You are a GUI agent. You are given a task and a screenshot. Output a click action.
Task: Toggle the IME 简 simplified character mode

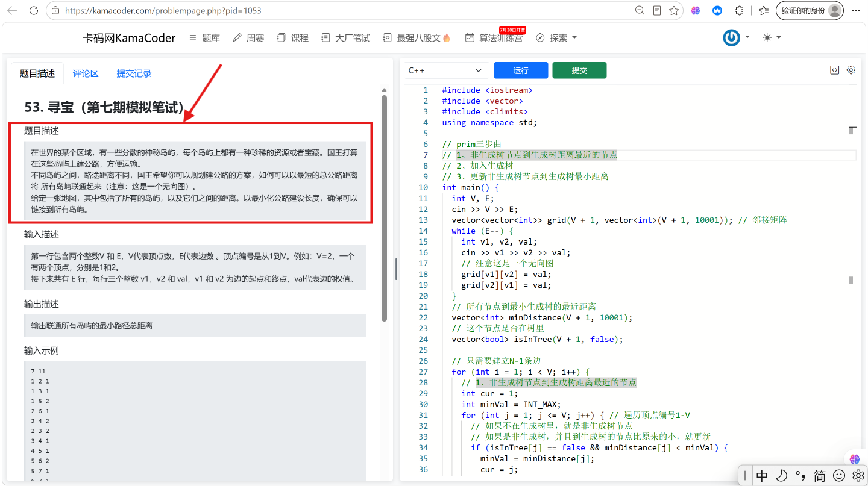click(820, 476)
